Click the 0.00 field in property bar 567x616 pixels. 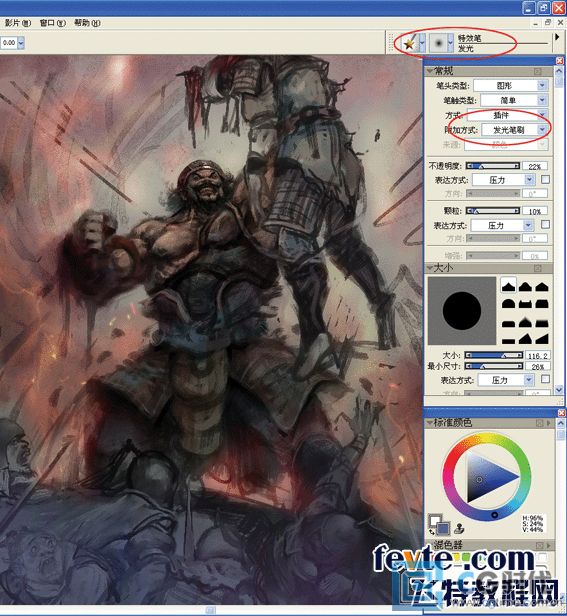[9, 43]
